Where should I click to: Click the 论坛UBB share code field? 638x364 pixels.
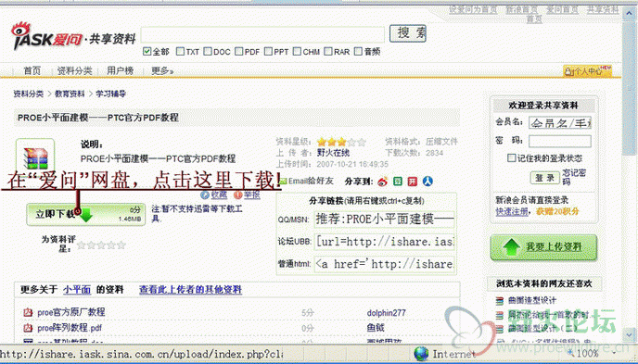pos(385,242)
